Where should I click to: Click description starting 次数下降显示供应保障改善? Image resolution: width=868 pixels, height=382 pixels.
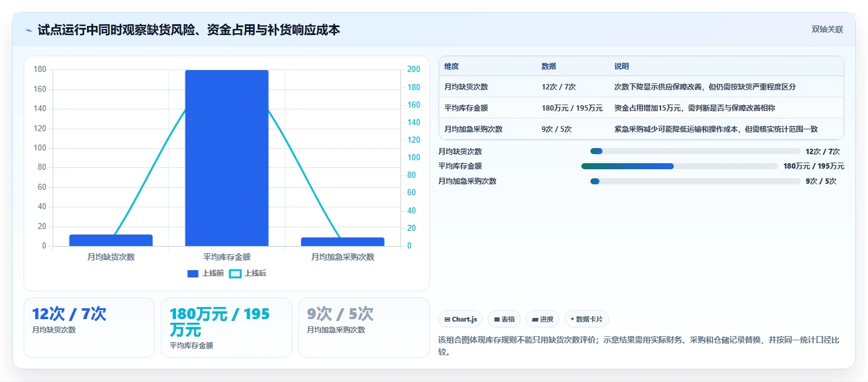coord(705,87)
